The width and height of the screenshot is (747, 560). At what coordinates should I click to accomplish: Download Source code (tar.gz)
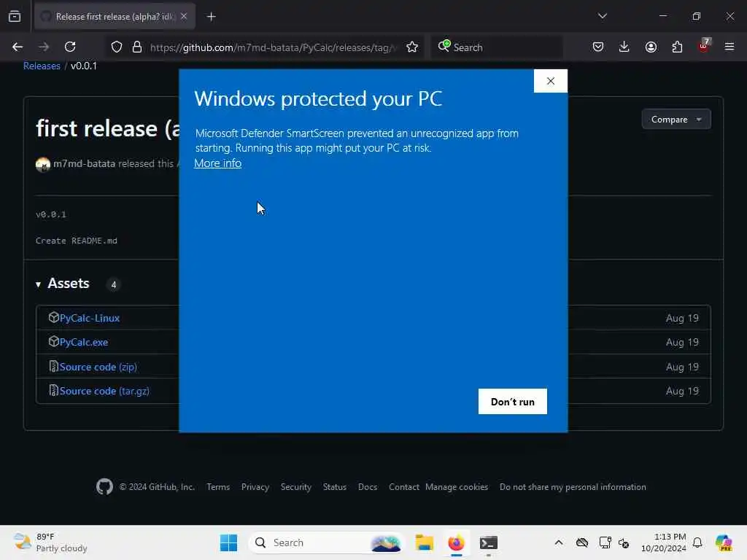click(104, 391)
